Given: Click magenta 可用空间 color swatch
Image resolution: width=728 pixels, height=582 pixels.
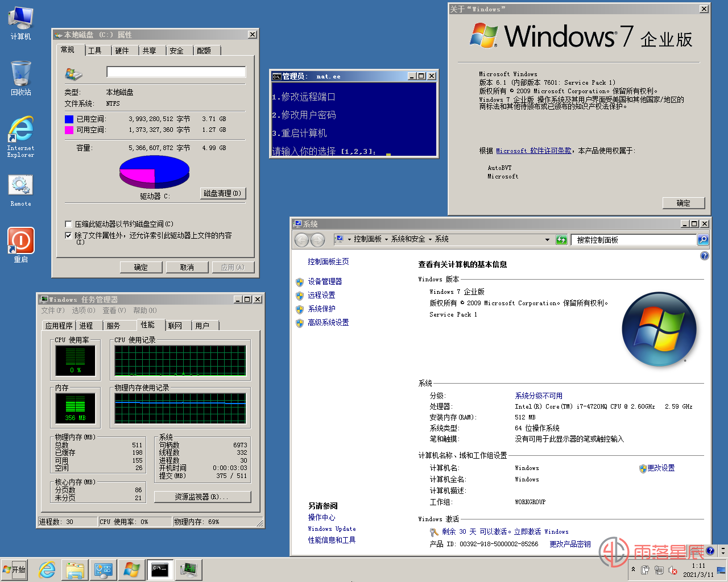Looking at the screenshot, I should [x=69, y=130].
